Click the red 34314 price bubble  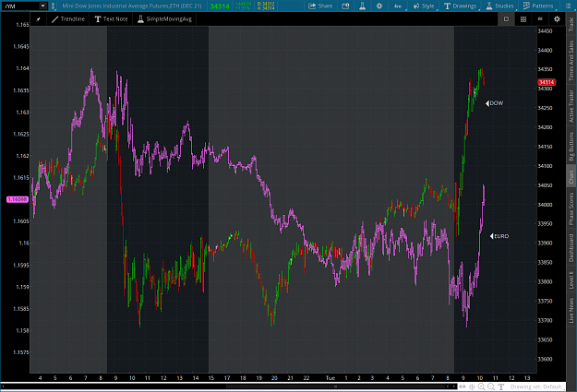[x=547, y=82]
